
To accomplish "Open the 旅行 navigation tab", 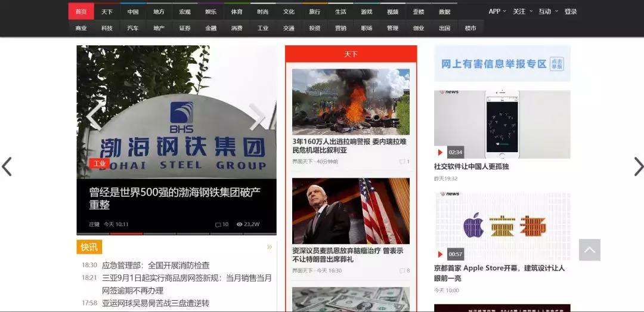I will (315, 11).
